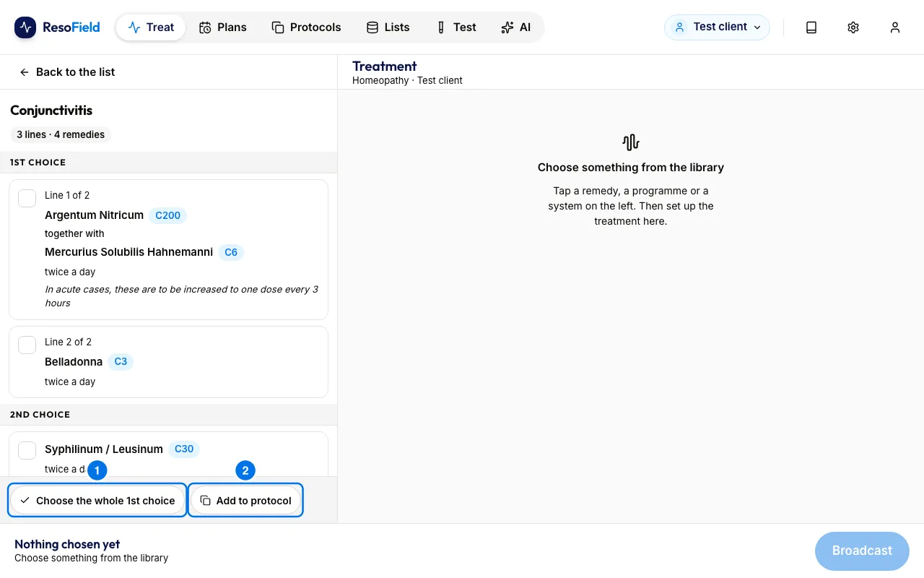Image resolution: width=924 pixels, height=578 pixels.
Task: Go to the AI tab
Action: pos(516,27)
